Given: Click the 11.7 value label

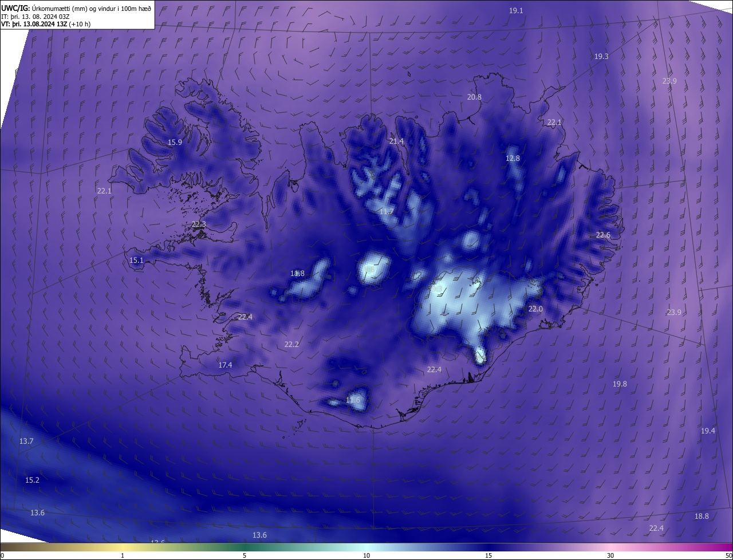Looking at the screenshot, I should point(387,212).
